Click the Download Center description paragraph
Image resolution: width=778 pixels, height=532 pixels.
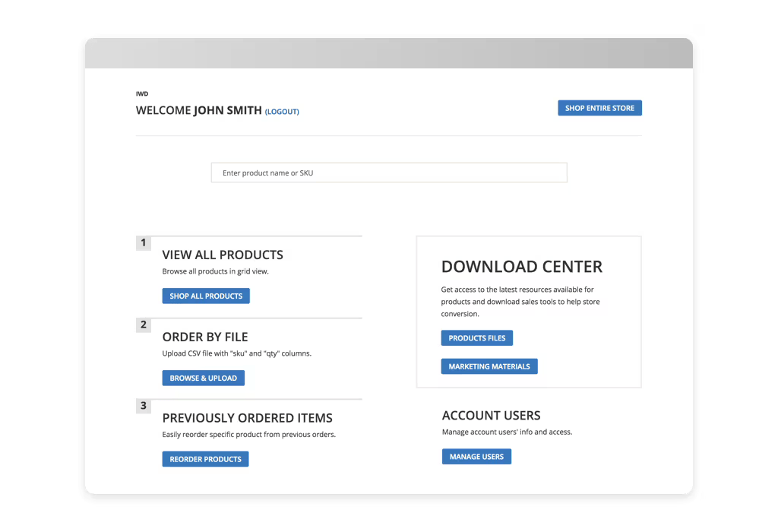[x=520, y=302]
